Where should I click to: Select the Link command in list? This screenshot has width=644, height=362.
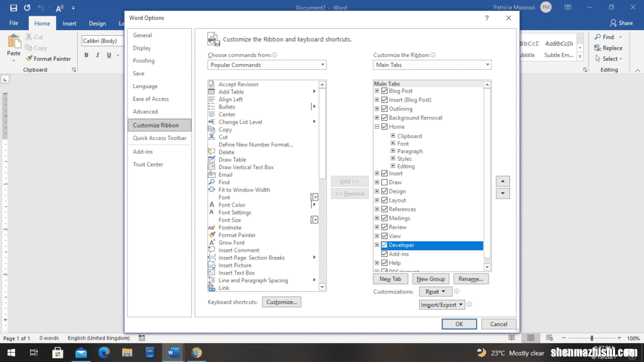224,288
